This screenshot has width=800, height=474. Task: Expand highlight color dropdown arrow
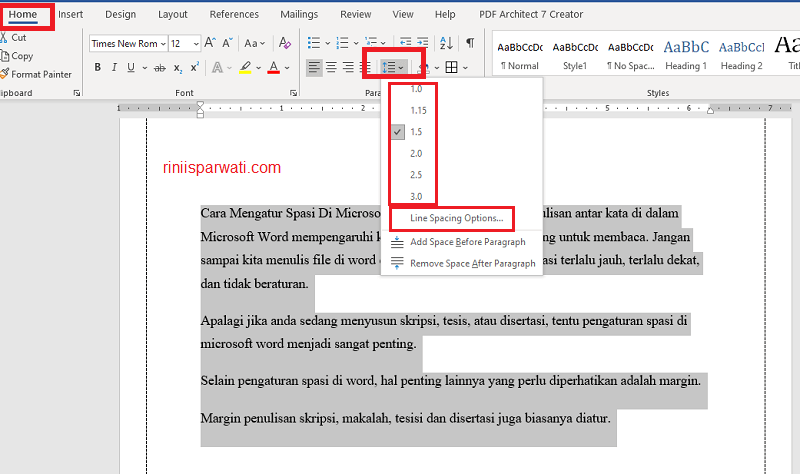point(259,67)
